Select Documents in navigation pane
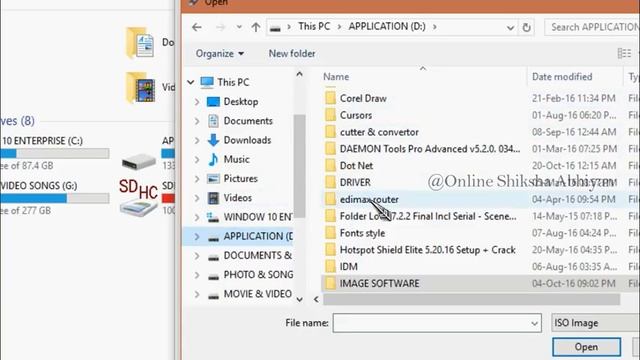Image resolution: width=640 pixels, height=360 pixels. pyautogui.click(x=248, y=121)
